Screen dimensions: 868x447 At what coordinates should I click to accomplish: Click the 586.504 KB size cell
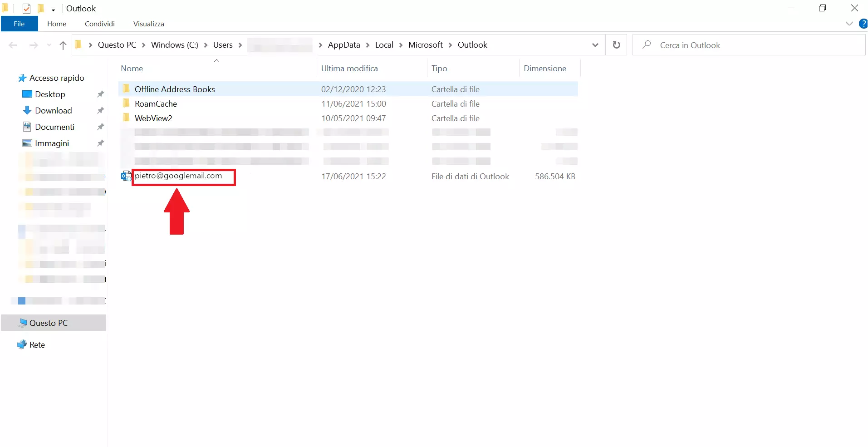pos(555,177)
